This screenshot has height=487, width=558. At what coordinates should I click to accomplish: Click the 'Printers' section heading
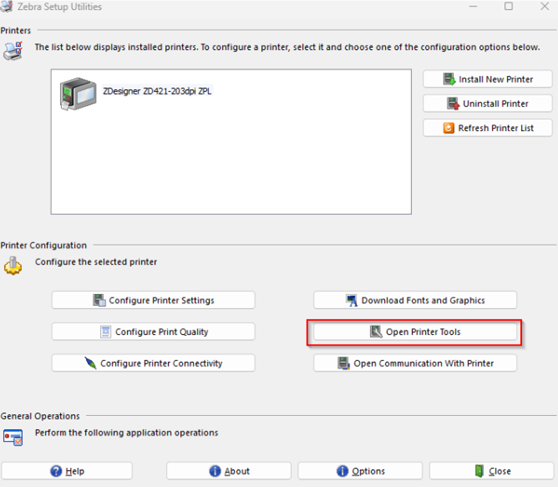[16, 31]
